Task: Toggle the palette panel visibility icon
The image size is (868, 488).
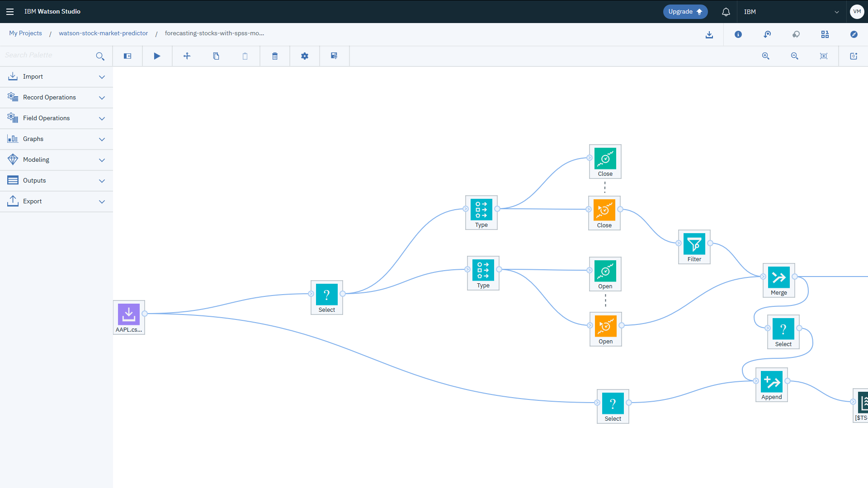Action: [127, 56]
